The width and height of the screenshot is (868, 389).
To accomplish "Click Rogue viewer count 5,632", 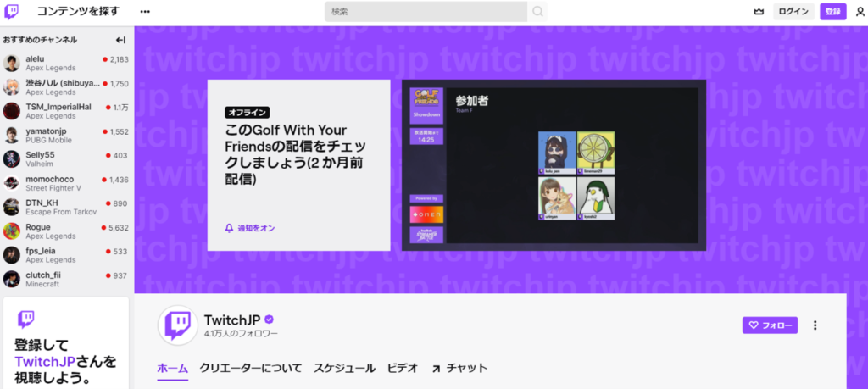I will coord(119,227).
